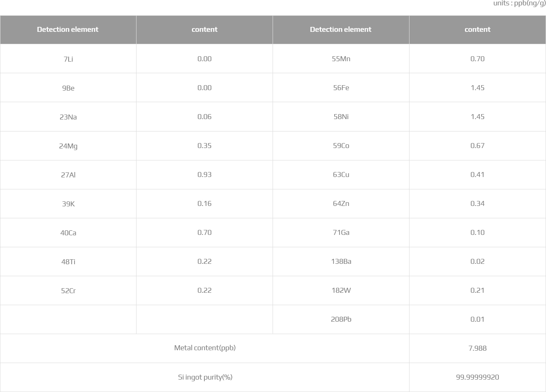This screenshot has height=392, width=546.
Task: Click the 55Mn element cell
Action: 341,59
